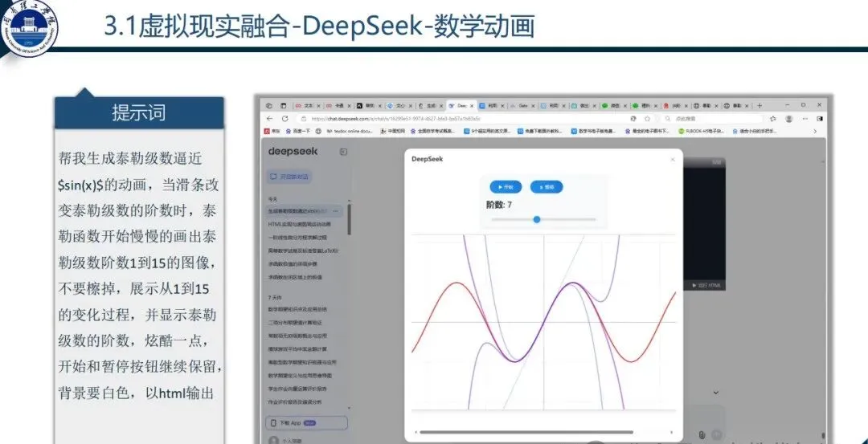Start a new chat with 开启新对话
868x444 pixels.
click(x=289, y=177)
